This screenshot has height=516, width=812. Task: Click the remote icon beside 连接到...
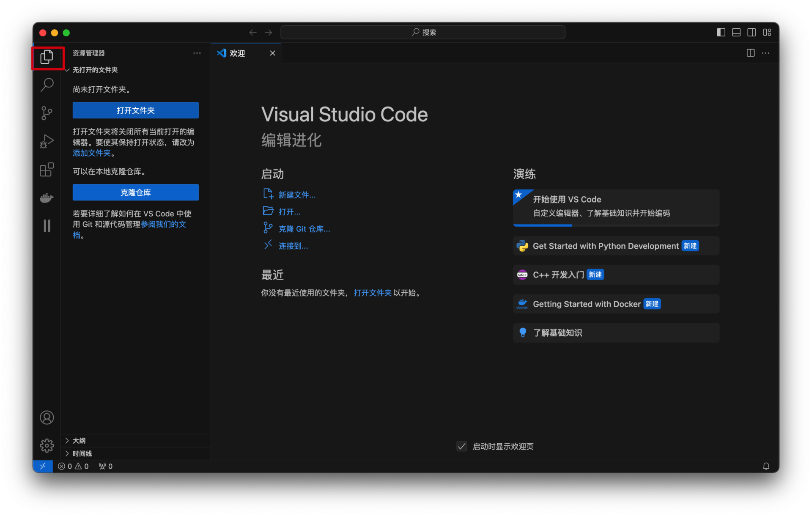tap(268, 244)
